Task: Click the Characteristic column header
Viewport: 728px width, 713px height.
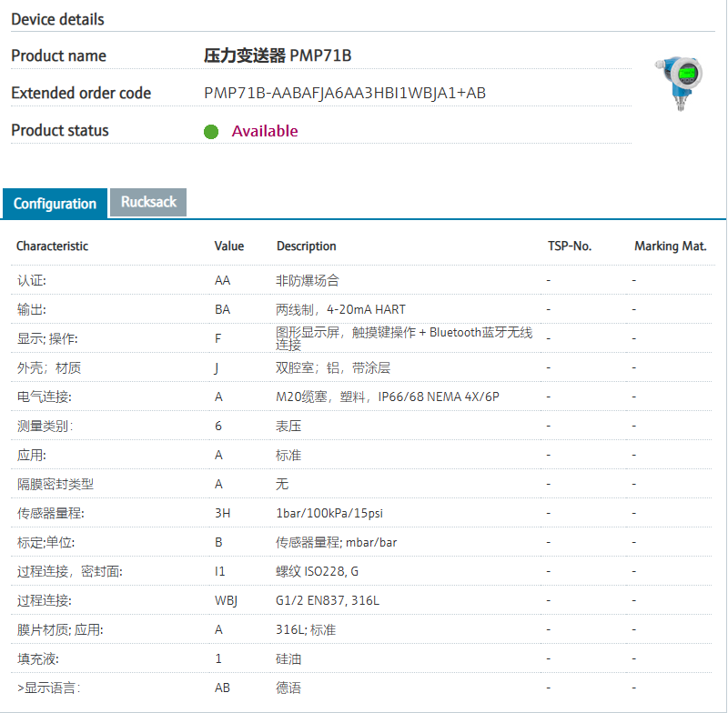Action: (53, 246)
